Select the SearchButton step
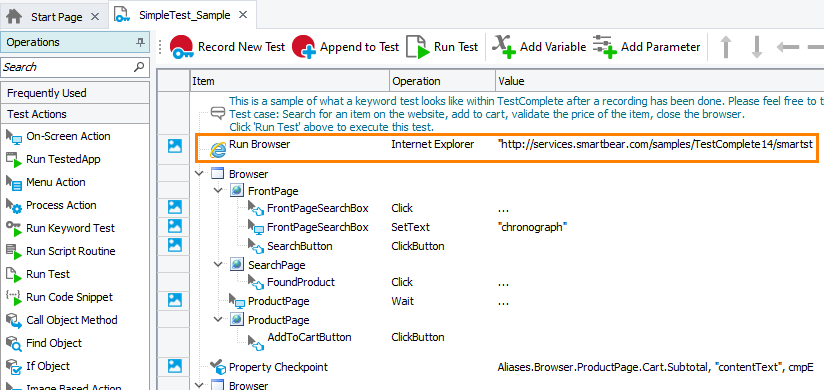The image size is (824, 390). click(x=300, y=246)
